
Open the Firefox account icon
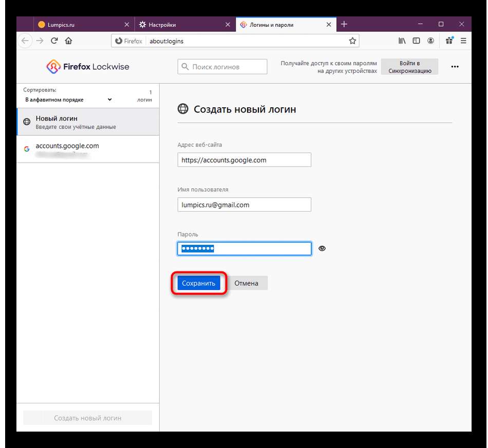tap(431, 41)
